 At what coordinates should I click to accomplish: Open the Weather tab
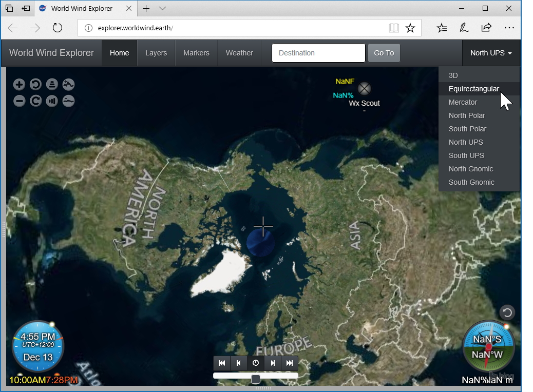(x=239, y=53)
